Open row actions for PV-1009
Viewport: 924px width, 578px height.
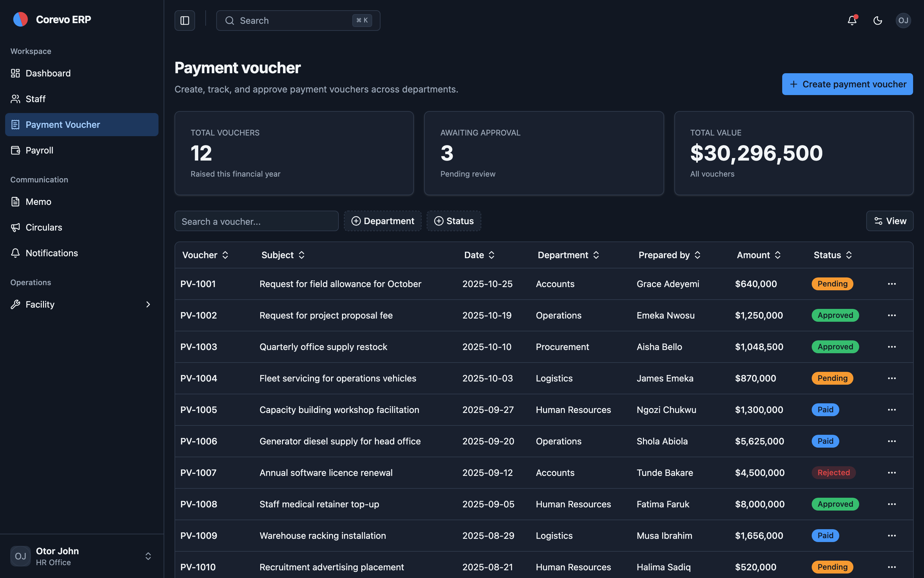pyautogui.click(x=892, y=536)
